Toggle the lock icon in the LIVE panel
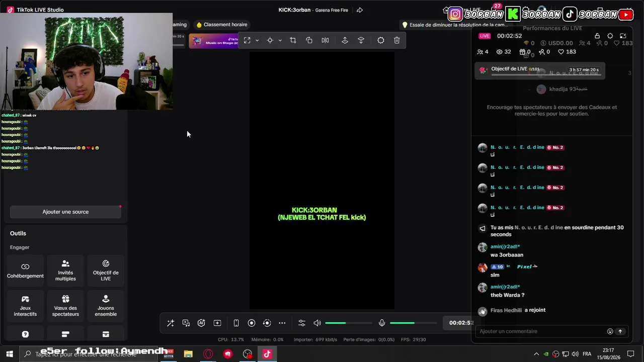 (597, 36)
